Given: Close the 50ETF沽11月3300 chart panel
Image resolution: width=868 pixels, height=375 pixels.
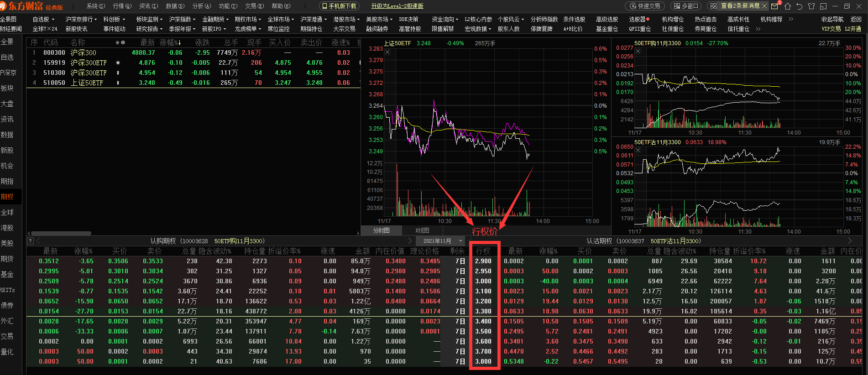Looking at the screenshot, I should pos(638,150).
